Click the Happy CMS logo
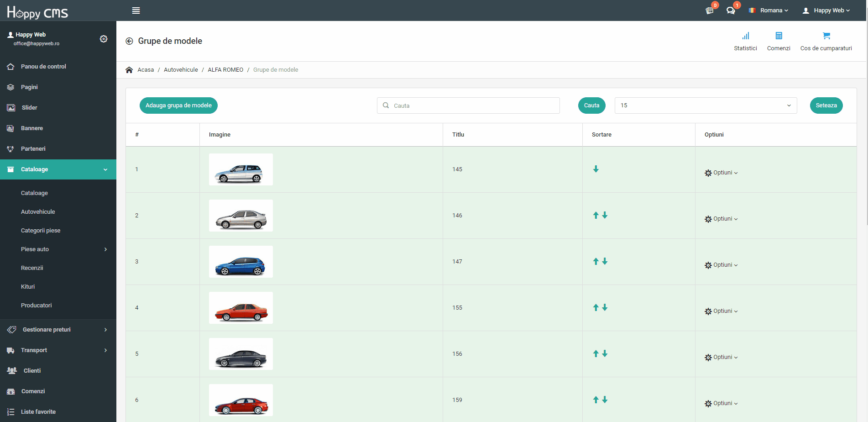This screenshot has height=422, width=868. 37,12
